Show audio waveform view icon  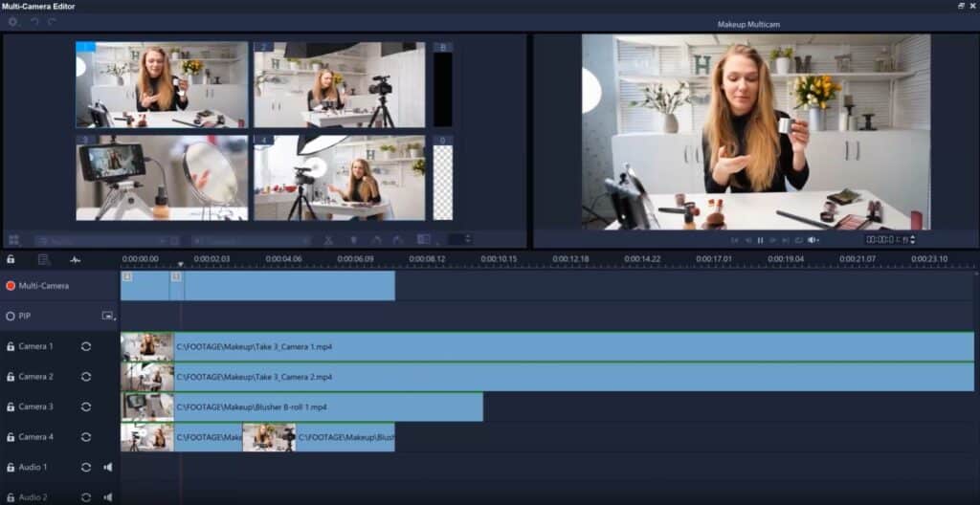pyautogui.click(x=75, y=259)
